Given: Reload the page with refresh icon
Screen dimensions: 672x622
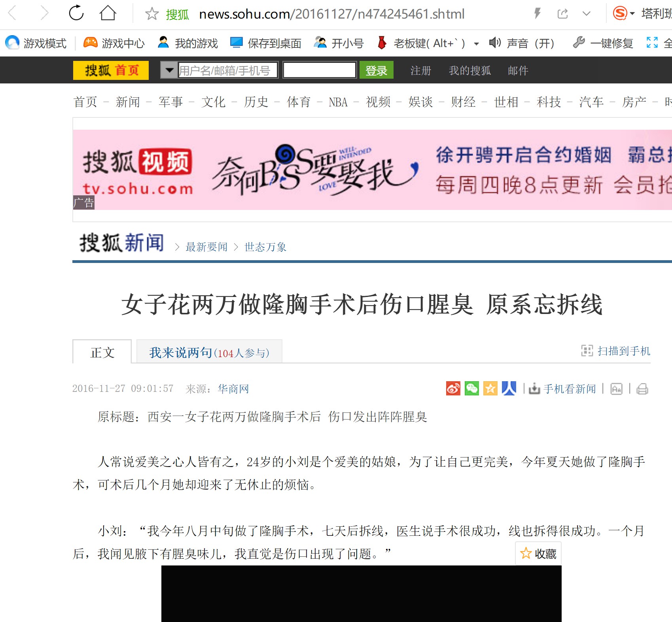Looking at the screenshot, I should click(76, 13).
